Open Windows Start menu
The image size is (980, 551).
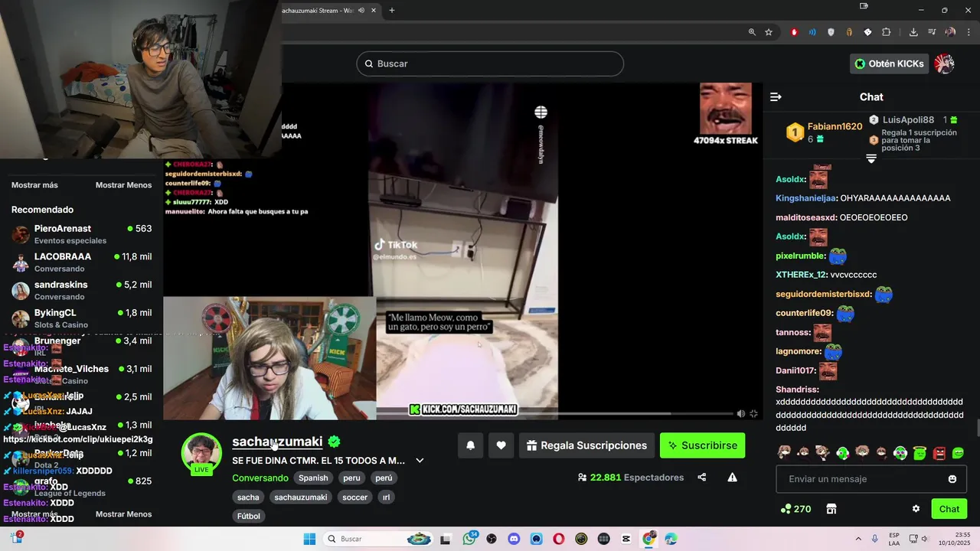click(309, 539)
